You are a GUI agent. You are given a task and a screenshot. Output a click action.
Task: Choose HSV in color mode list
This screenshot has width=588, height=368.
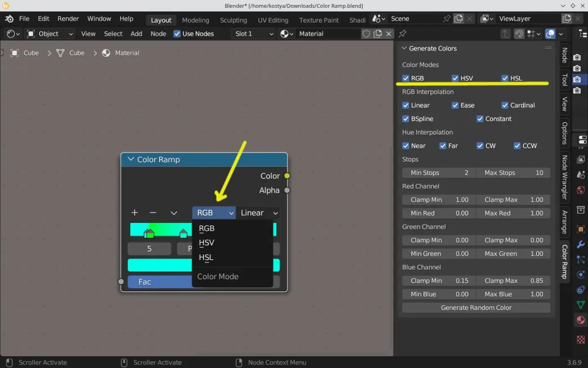click(x=232, y=242)
